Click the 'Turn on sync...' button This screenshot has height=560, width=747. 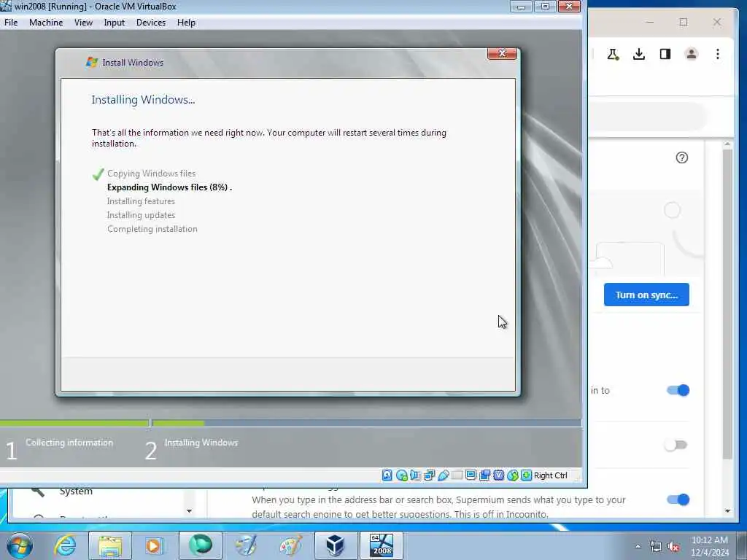[646, 295]
